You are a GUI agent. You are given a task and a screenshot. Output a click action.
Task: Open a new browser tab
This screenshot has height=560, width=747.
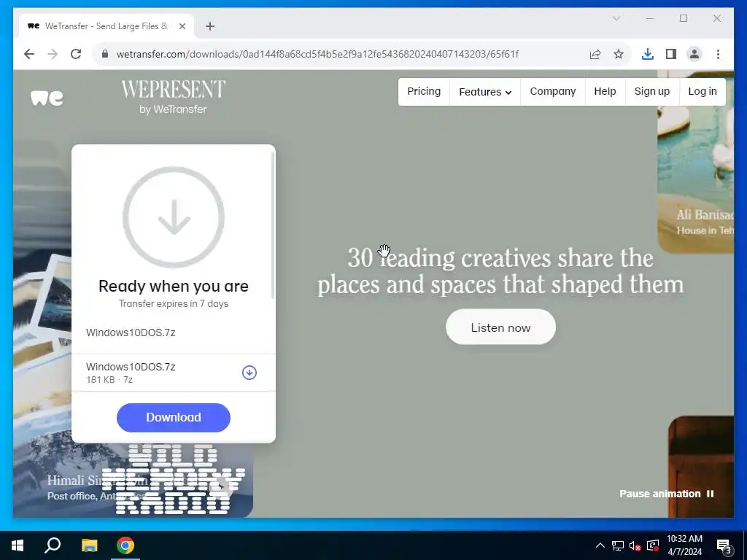(x=209, y=26)
